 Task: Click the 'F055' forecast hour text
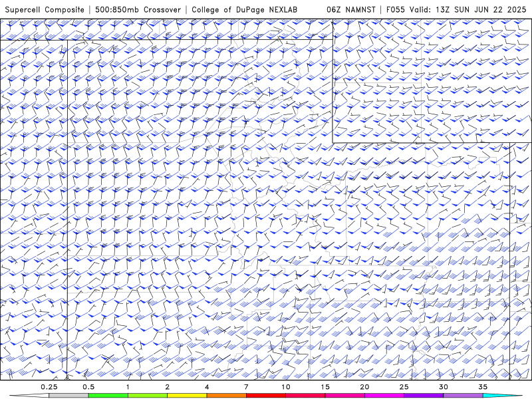tap(396, 10)
